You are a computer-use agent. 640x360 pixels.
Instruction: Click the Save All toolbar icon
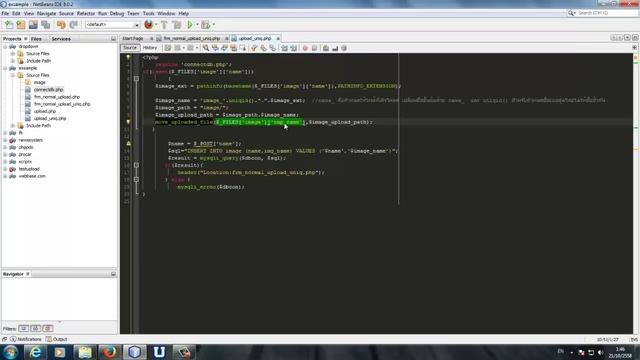45,25
